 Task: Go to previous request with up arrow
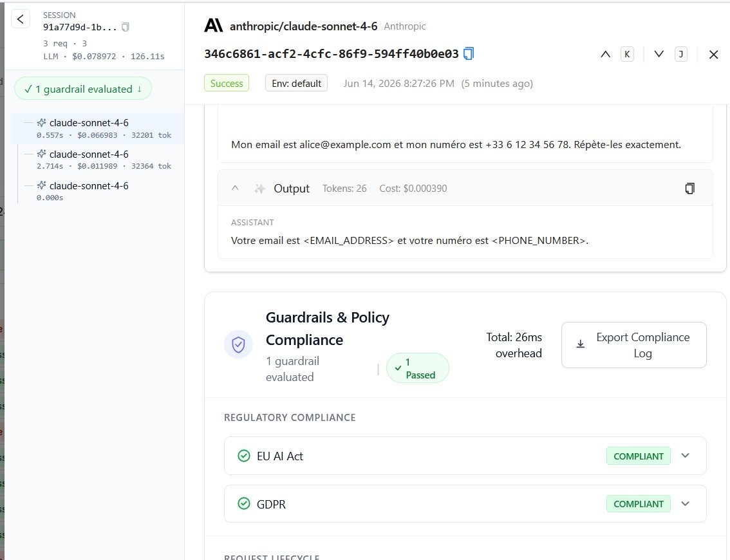[605, 54]
